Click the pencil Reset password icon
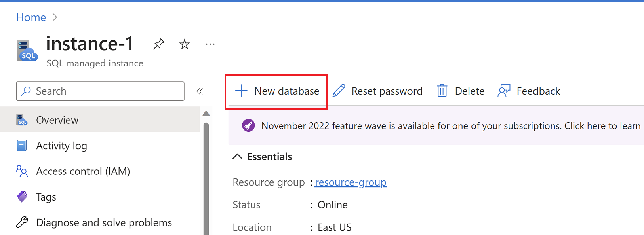The image size is (644, 235). [x=339, y=91]
